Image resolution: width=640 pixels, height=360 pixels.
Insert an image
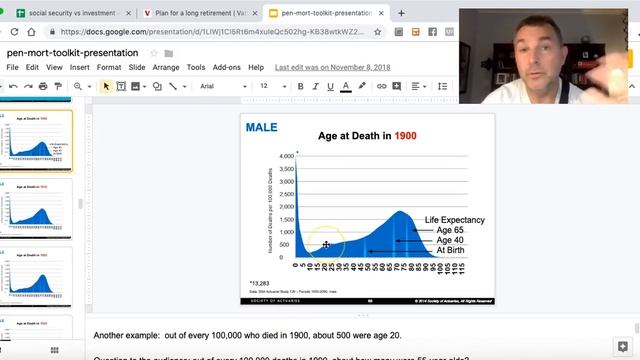pyautogui.click(x=136, y=86)
